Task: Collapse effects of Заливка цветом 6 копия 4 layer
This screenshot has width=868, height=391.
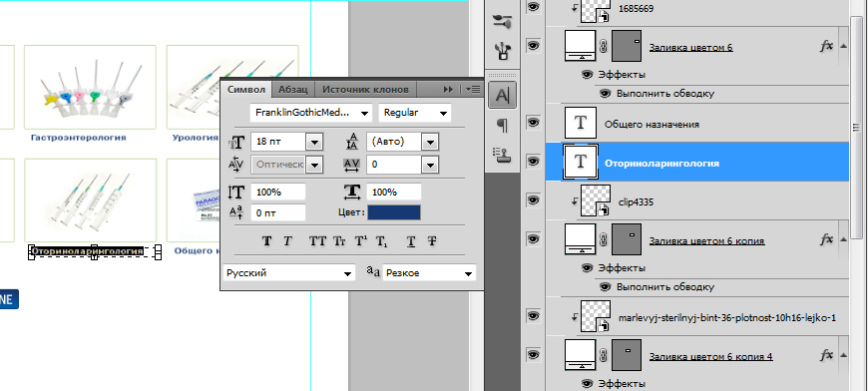Action: tap(843, 355)
